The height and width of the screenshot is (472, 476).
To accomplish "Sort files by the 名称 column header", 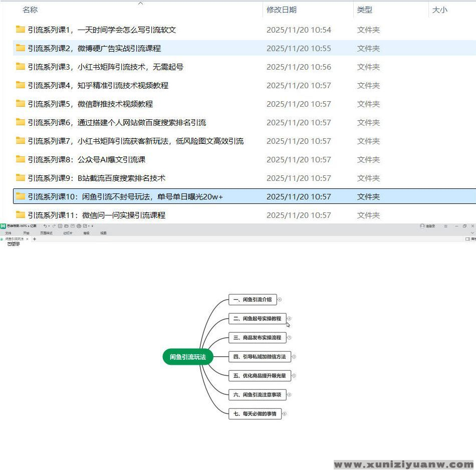I will pos(30,10).
